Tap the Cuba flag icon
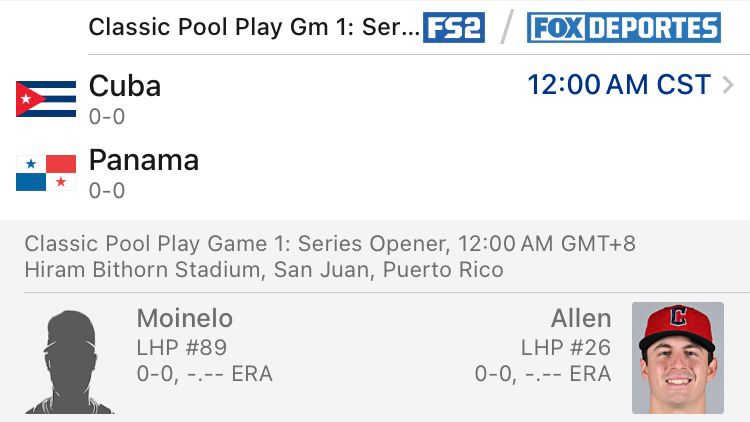This screenshot has width=750, height=422. [x=46, y=99]
